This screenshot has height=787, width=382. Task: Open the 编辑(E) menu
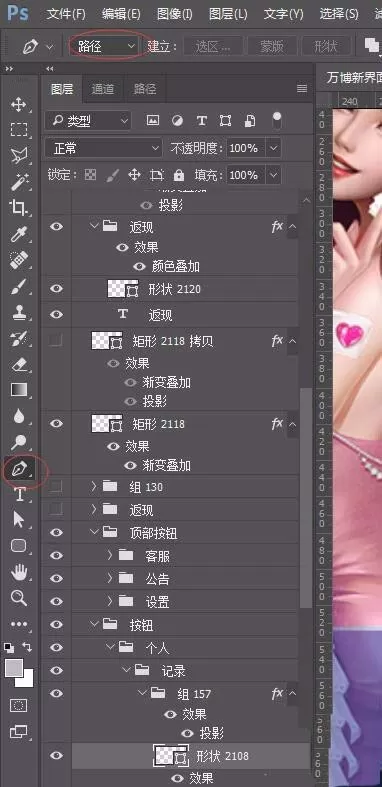[x=121, y=14]
